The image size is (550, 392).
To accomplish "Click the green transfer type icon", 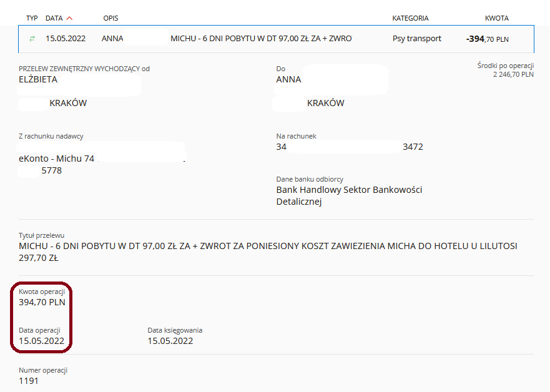I will click(32, 39).
